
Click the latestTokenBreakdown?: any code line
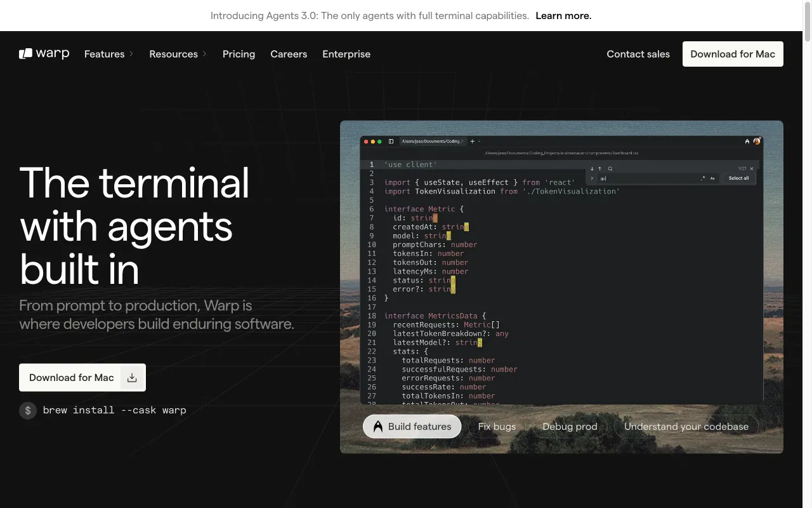coord(450,333)
